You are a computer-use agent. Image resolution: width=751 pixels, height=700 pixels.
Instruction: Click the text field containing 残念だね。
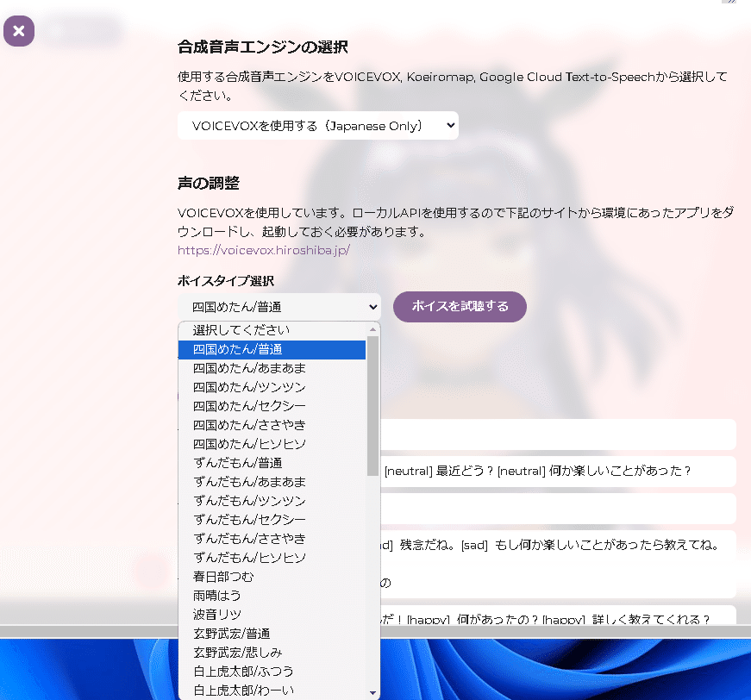[x=558, y=564]
